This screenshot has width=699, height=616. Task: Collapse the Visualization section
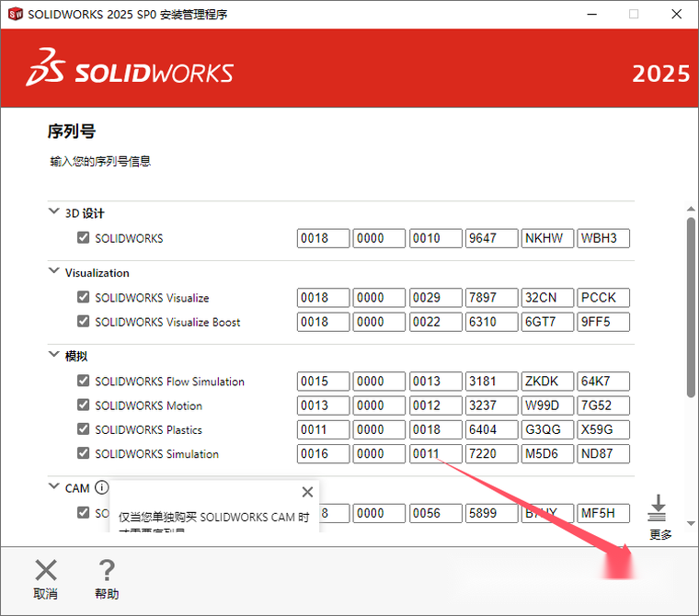click(53, 272)
